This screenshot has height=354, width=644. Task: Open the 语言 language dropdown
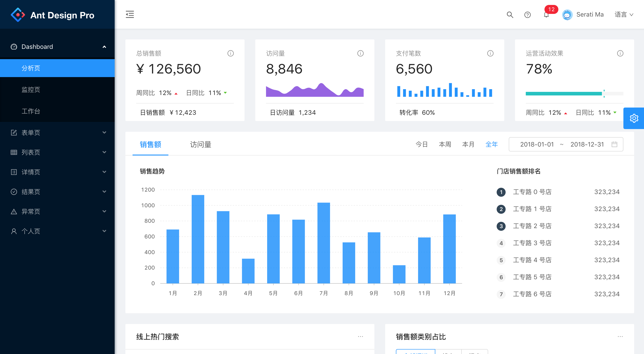(624, 15)
